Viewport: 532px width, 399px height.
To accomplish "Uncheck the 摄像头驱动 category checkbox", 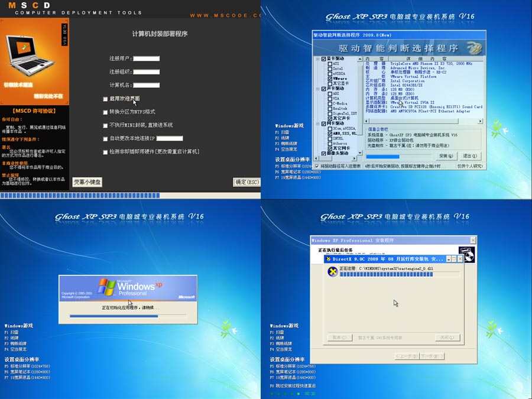I will [x=324, y=153].
